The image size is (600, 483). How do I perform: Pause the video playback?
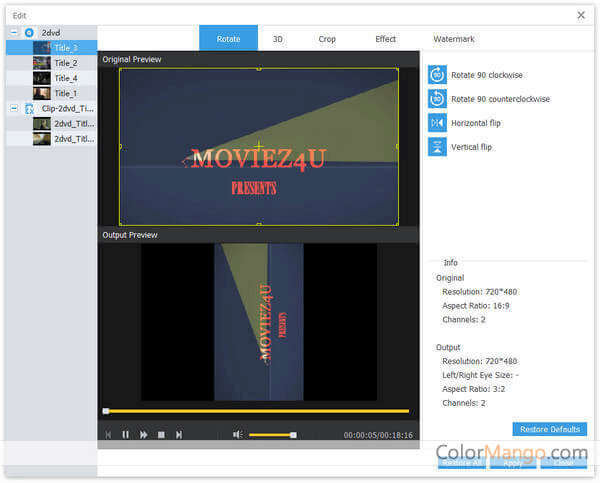click(126, 435)
